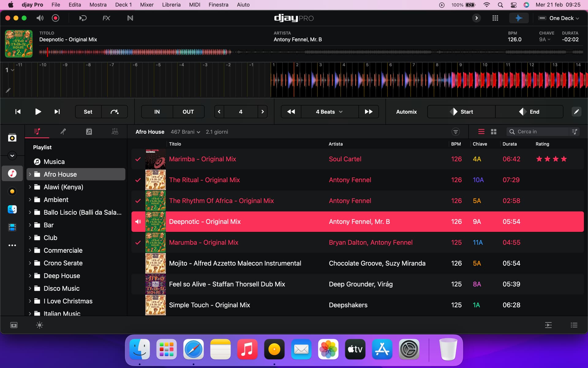Click the brightness sun icon
Image resolution: width=588 pixels, height=368 pixels.
pyautogui.click(x=40, y=325)
